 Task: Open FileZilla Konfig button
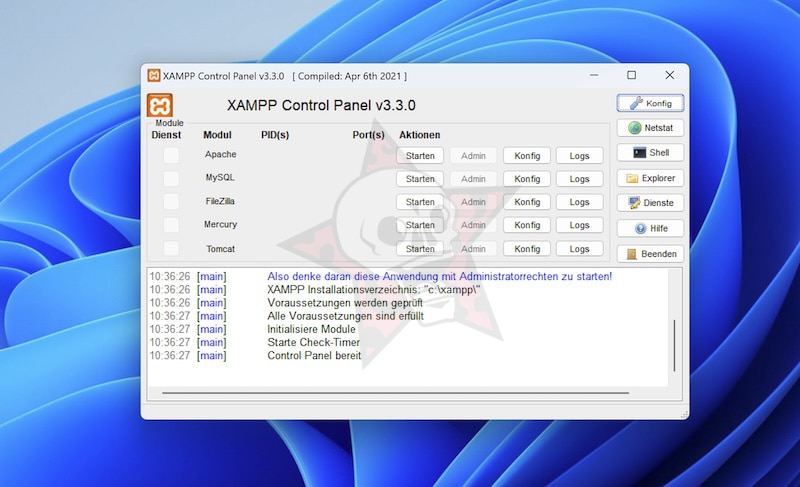pos(527,202)
